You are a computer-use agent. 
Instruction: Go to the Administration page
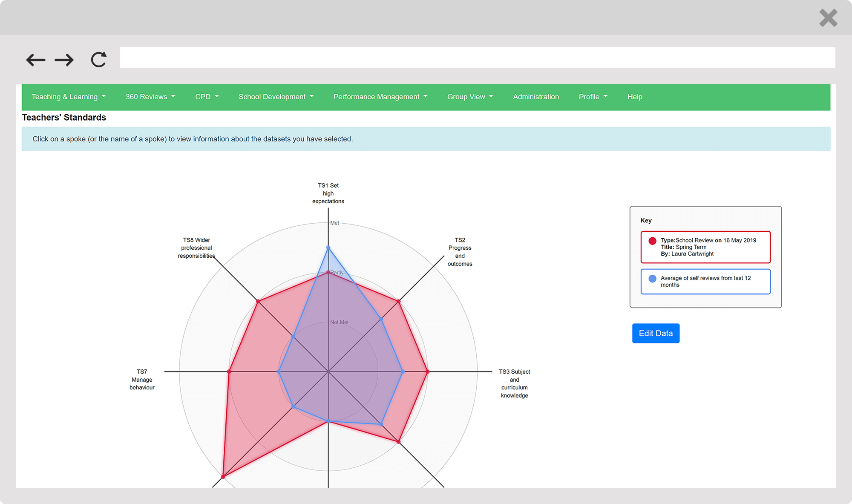[536, 97]
